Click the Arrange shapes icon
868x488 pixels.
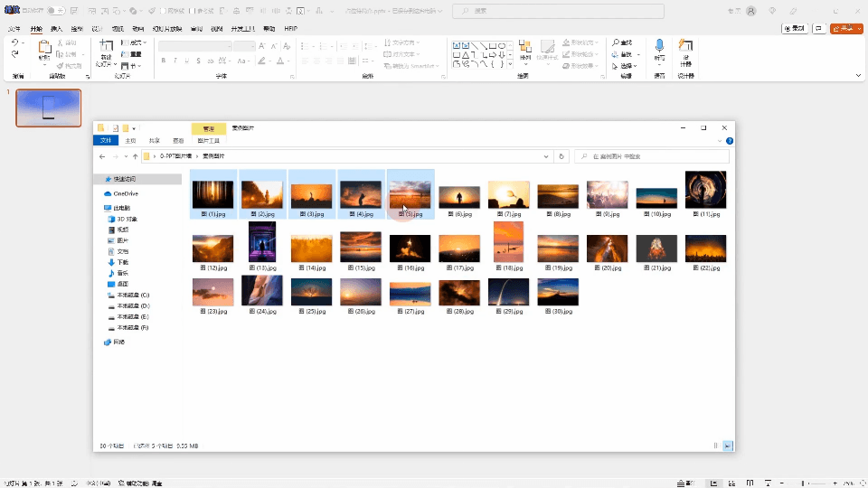point(525,50)
